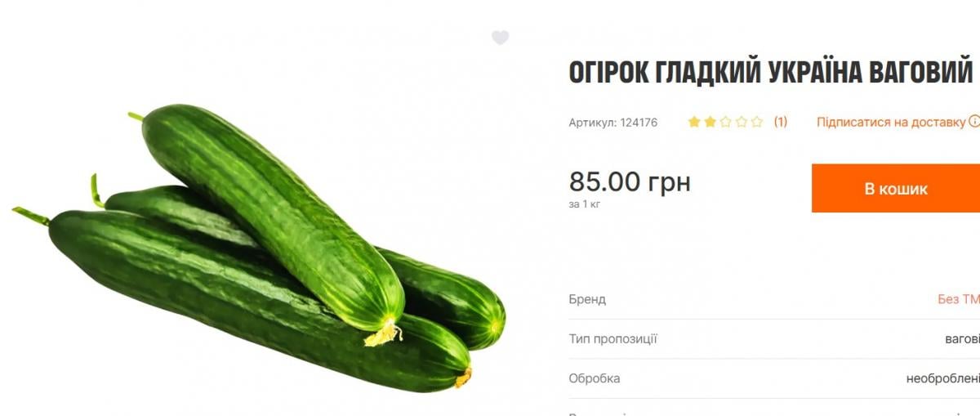
Task: Click the cucumber product photo
Action: [x=259, y=247]
